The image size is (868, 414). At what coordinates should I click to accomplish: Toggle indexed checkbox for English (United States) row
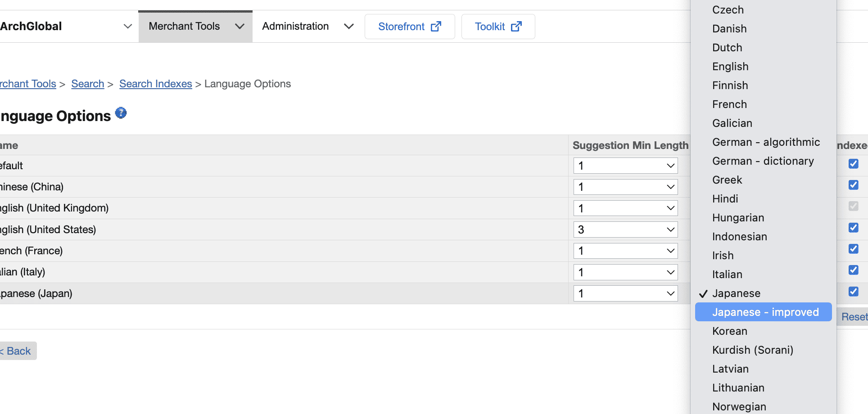(853, 228)
